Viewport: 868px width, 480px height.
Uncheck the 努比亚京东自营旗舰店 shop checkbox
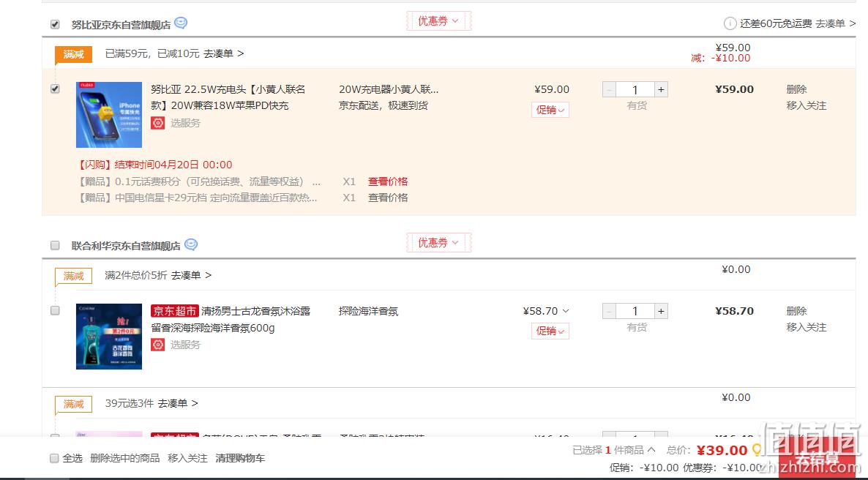coord(55,24)
